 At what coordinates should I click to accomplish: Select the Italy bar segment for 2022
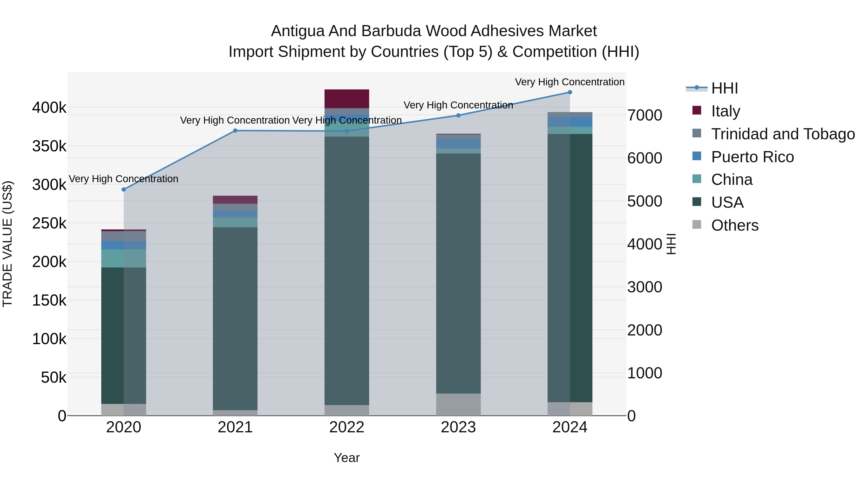point(347,99)
